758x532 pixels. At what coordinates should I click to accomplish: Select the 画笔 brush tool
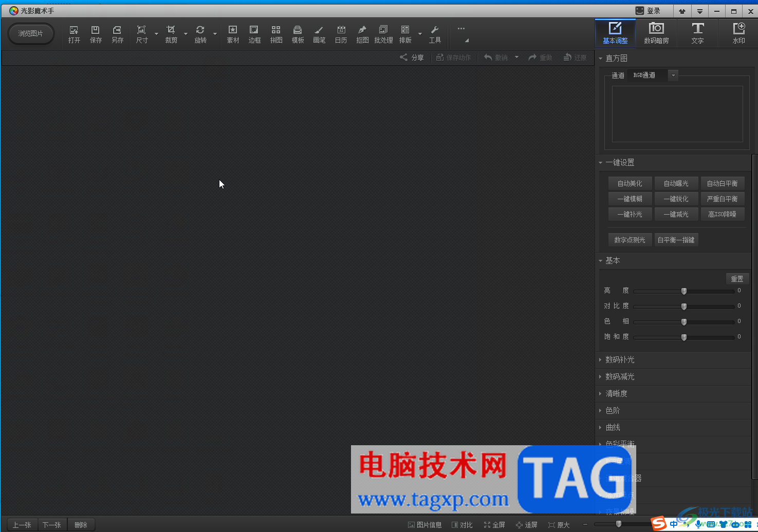tap(319, 34)
